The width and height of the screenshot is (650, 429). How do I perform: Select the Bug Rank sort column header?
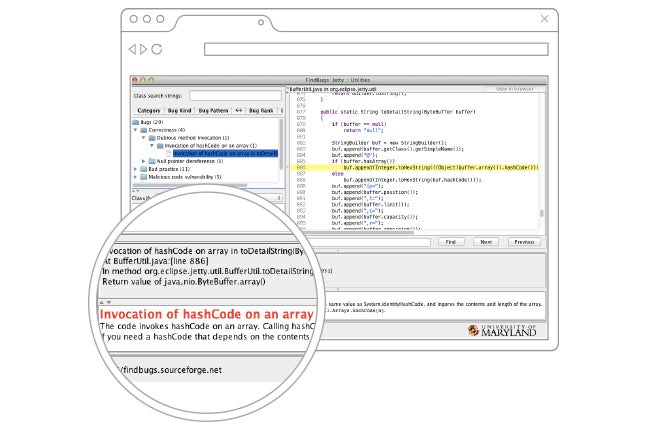point(261,111)
